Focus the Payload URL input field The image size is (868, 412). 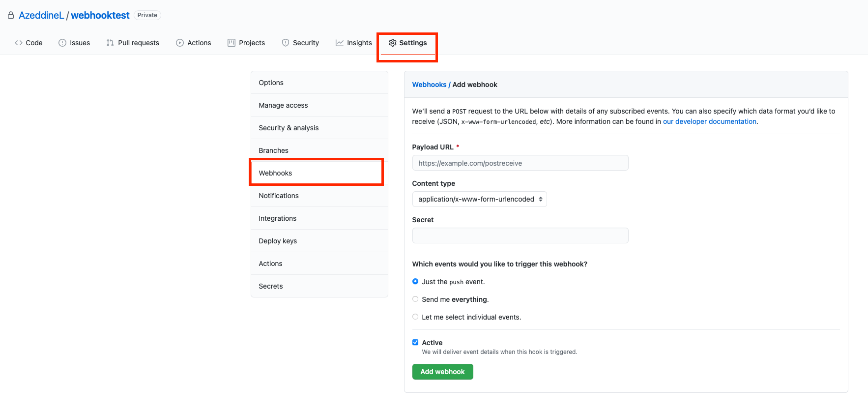coord(521,163)
